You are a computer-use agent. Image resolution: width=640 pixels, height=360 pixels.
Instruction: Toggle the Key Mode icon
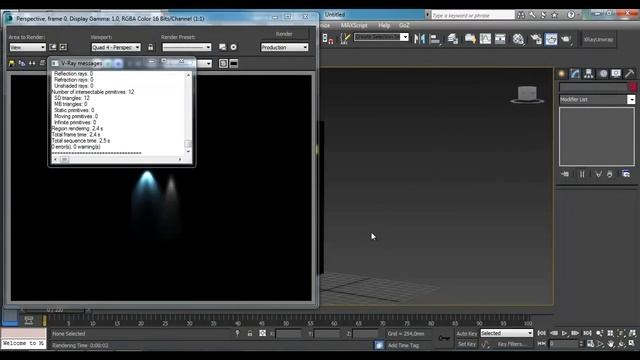click(x=541, y=344)
